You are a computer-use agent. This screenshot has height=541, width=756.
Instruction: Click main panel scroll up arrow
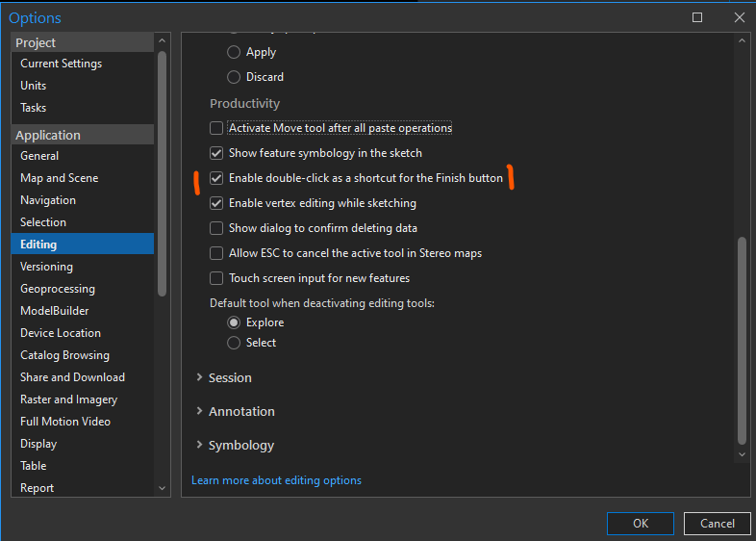coord(742,41)
